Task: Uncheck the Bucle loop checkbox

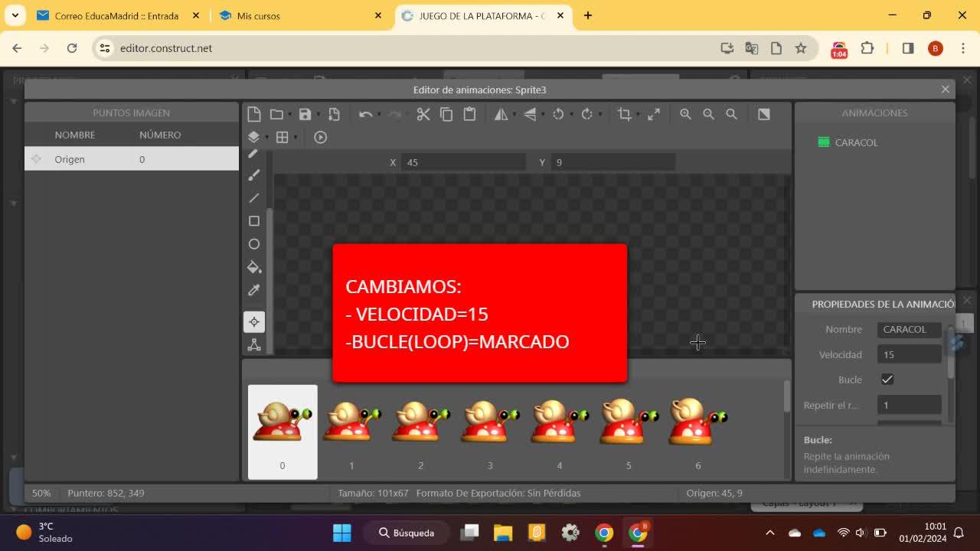Action: tap(887, 380)
